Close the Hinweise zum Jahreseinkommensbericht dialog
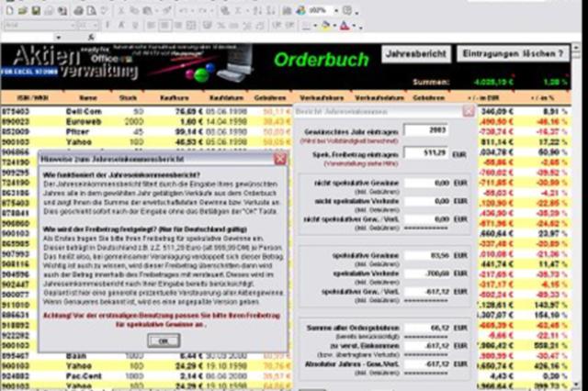Viewport: 588px width, 391px height. tap(279, 159)
